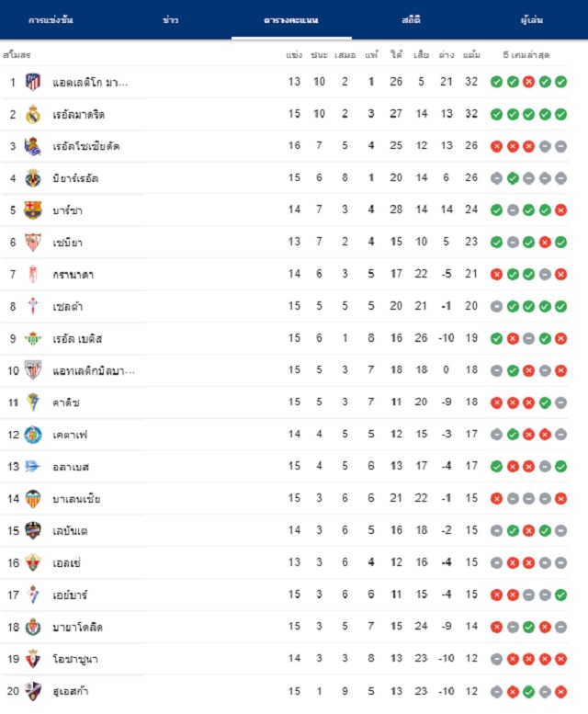The image size is (588, 714).
Task: Open the กรานาดา team link
Action: [x=73, y=275]
